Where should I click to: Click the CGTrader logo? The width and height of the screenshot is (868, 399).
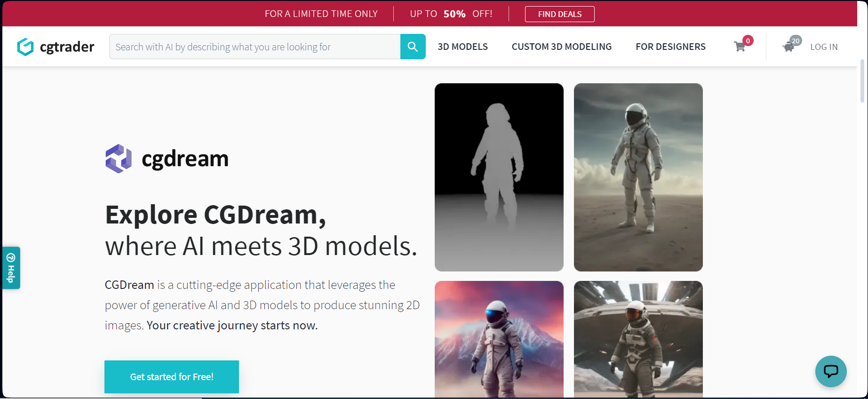[x=56, y=47]
